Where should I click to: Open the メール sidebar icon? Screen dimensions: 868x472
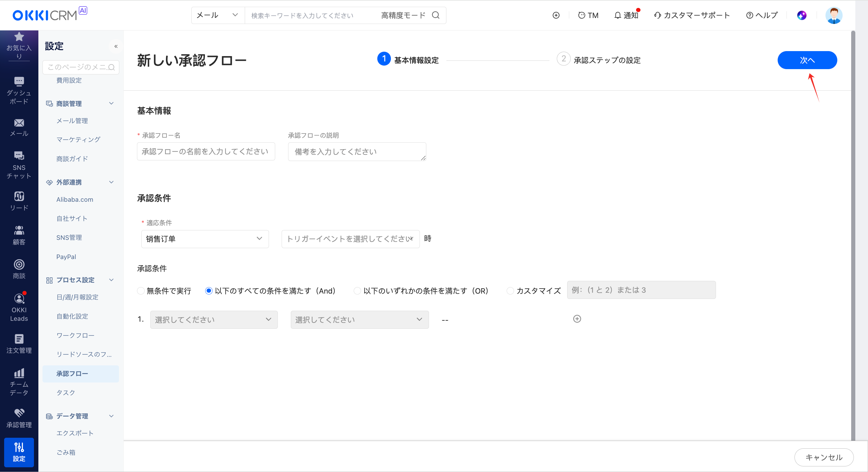pyautogui.click(x=19, y=123)
